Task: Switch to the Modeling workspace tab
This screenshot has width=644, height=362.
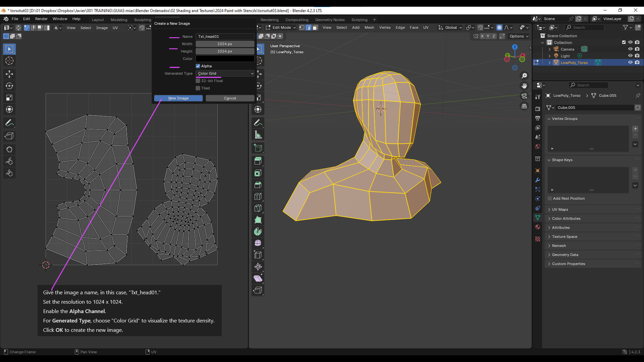Action: pos(119,20)
